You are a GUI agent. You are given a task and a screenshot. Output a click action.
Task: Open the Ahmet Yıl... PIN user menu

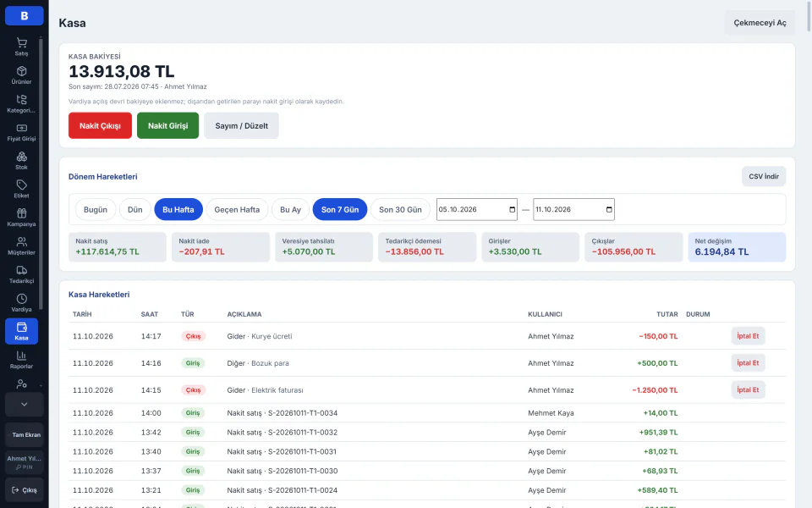click(25, 462)
